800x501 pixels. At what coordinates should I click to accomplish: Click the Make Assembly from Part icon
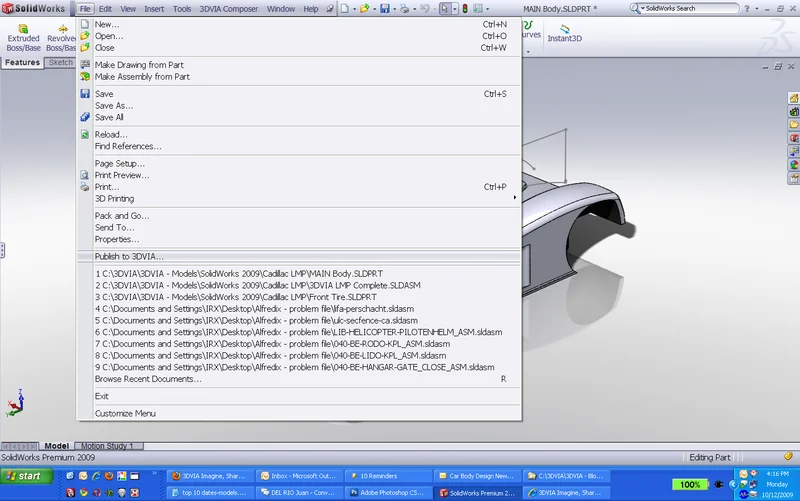click(85, 77)
